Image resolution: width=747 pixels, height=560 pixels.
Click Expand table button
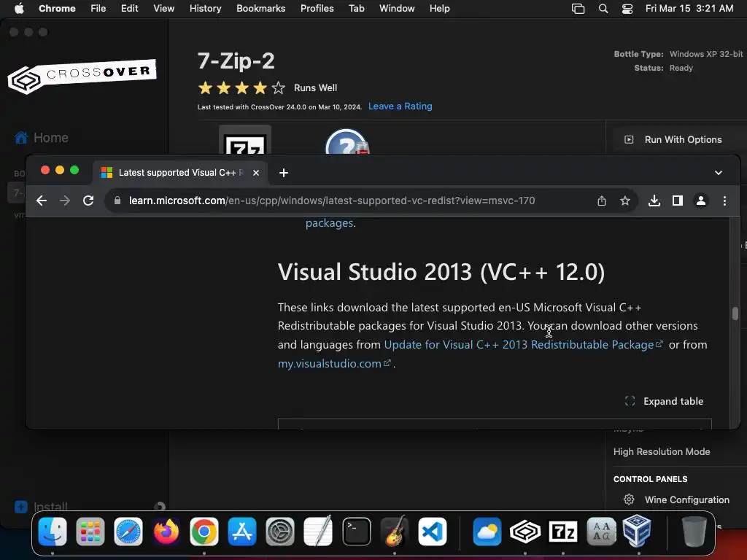click(664, 401)
